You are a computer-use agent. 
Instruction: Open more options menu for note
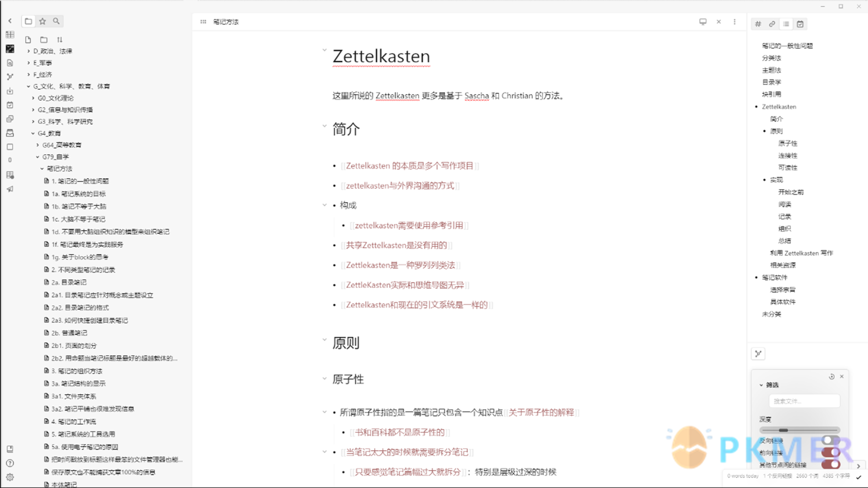[735, 21]
